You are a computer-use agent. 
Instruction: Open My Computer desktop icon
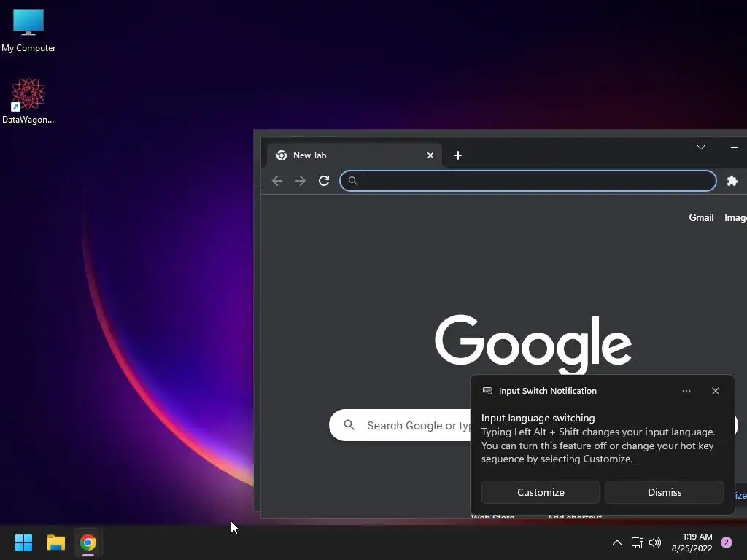[x=28, y=30]
